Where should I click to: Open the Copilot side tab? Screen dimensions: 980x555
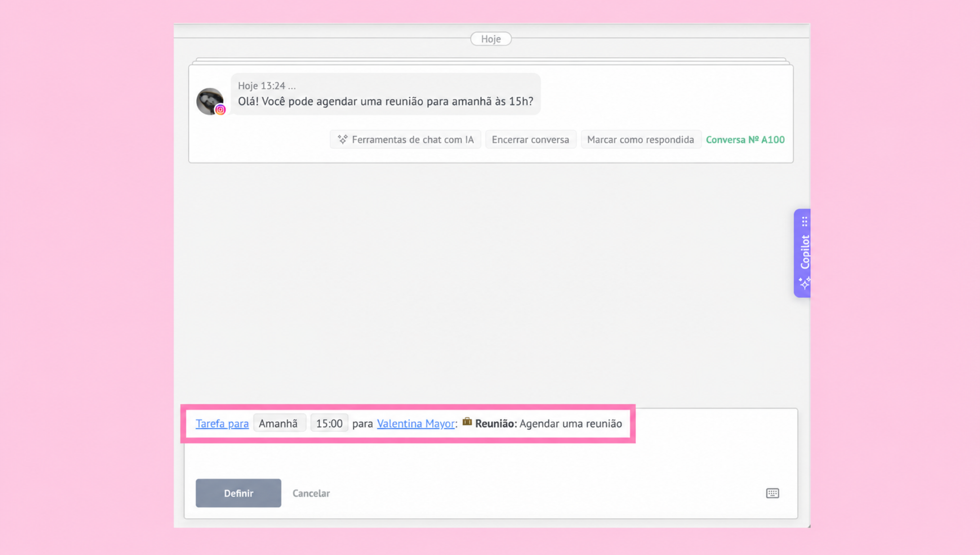point(802,253)
